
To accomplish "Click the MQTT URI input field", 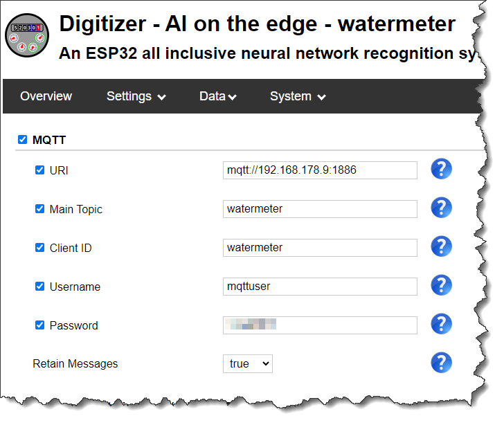I will (x=320, y=170).
